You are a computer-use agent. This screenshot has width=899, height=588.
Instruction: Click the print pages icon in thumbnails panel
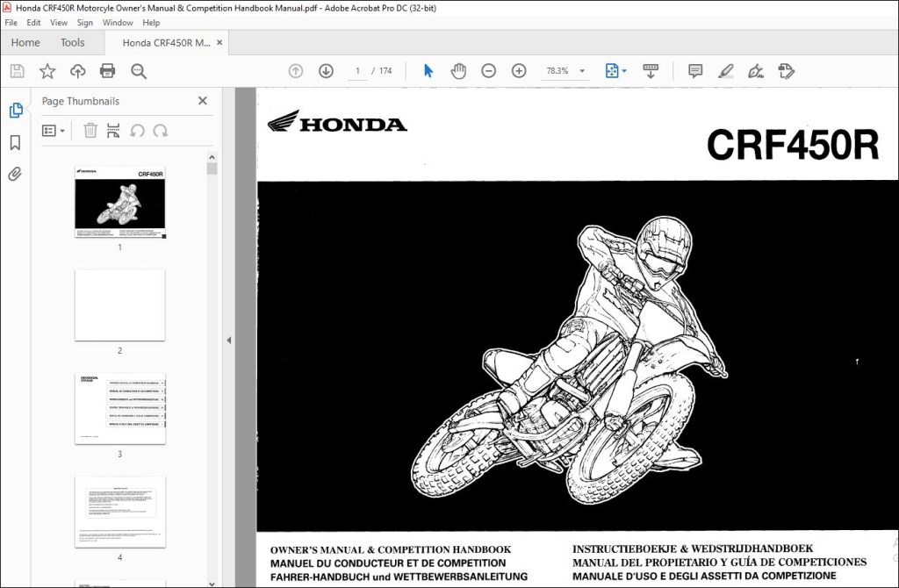113,131
